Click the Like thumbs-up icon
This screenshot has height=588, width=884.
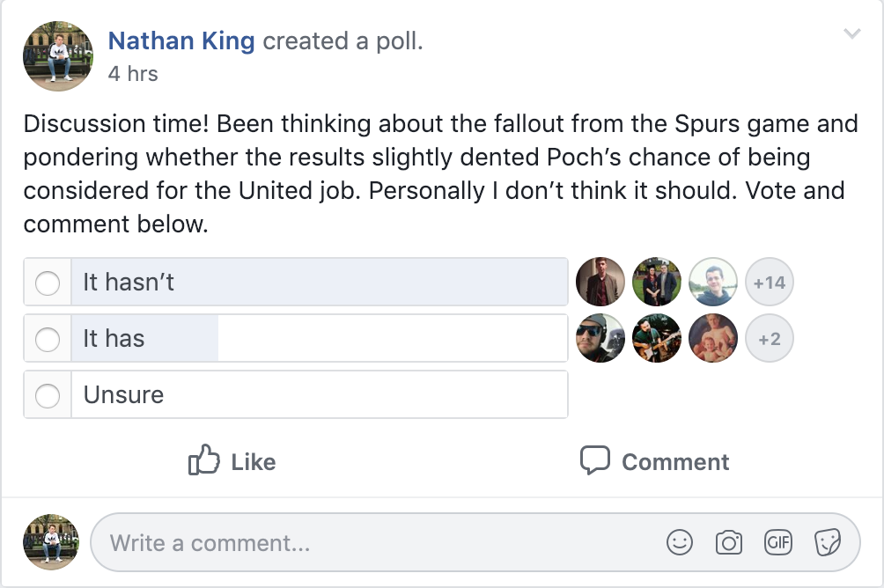point(204,460)
